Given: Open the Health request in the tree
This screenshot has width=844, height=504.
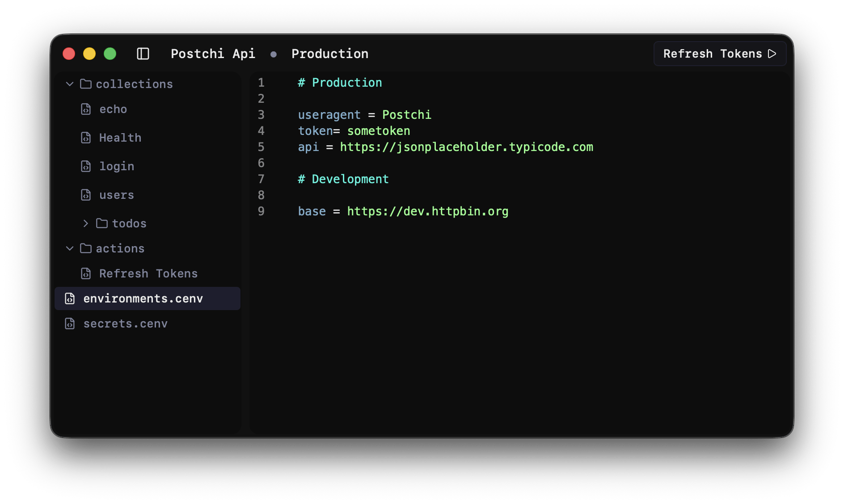Looking at the screenshot, I should coord(120,138).
